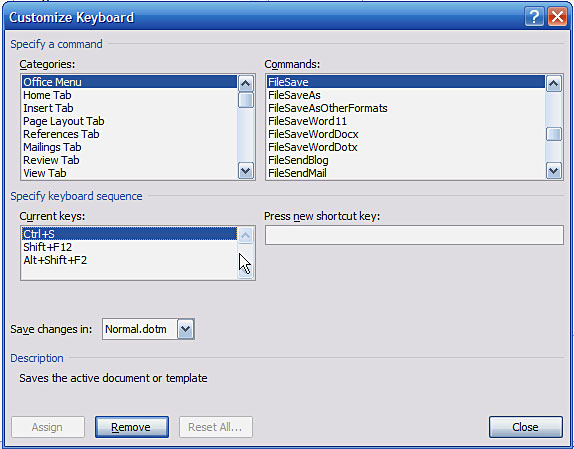Click the Commands list scrollbar thumb

(554, 134)
